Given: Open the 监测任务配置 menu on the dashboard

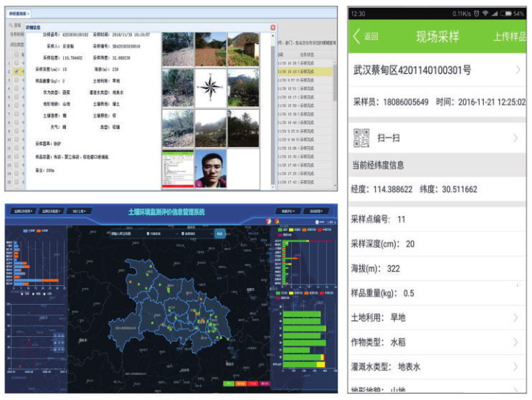Looking at the screenshot, I should 51,211.
